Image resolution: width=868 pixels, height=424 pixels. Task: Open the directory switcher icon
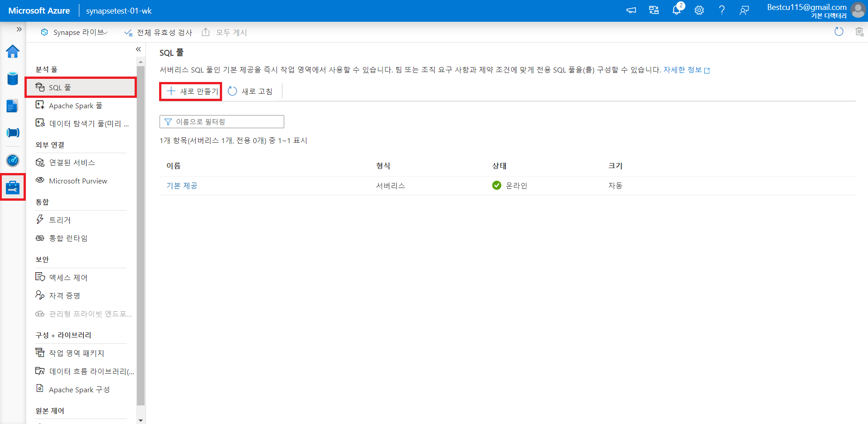coord(654,10)
